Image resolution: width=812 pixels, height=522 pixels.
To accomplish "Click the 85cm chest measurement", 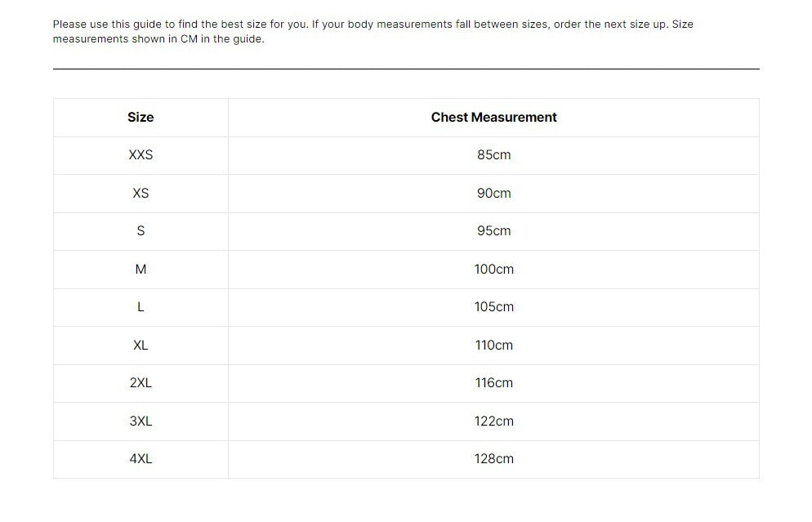I will 493,155.
